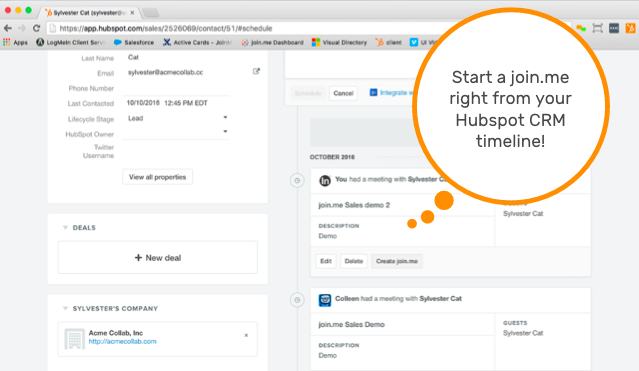Open a new browser tab
Viewport: 639px width, 371px height.
tap(151, 13)
